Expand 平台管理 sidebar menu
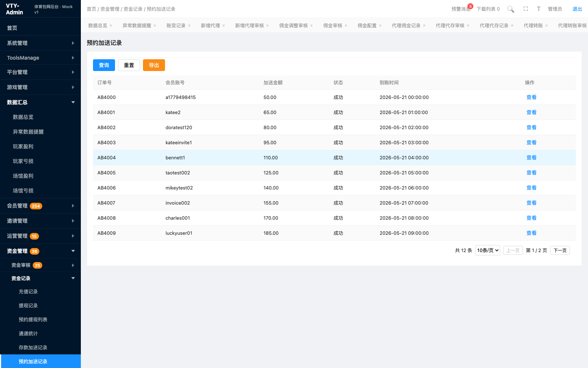588x368 pixels. [40, 72]
